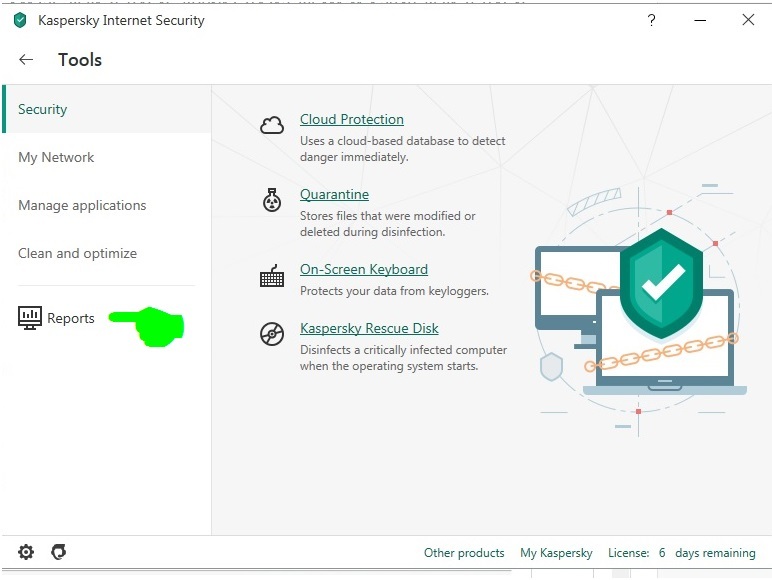Open the Kaspersky Rescue Disk text link
This screenshot has height=580, width=772.
click(x=369, y=328)
